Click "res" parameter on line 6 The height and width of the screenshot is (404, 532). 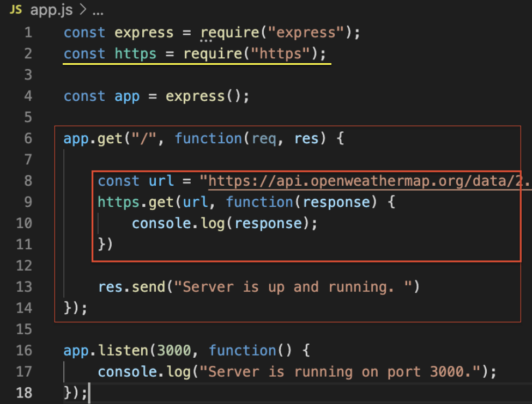(x=306, y=139)
